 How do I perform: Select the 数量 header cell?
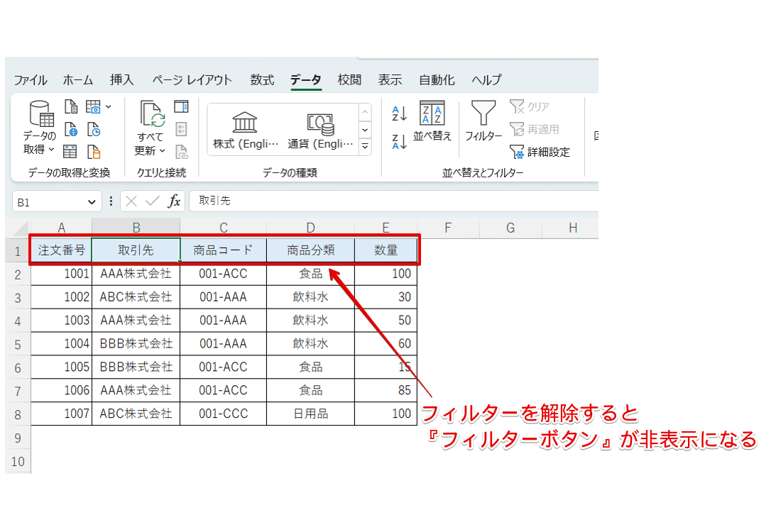point(386,250)
